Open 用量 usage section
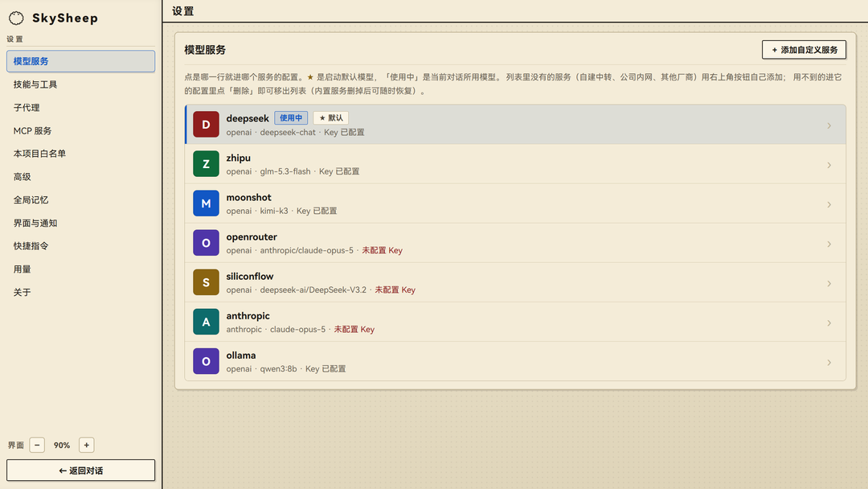This screenshot has height=489, width=868. pyautogui.click(x=81, y=269)
